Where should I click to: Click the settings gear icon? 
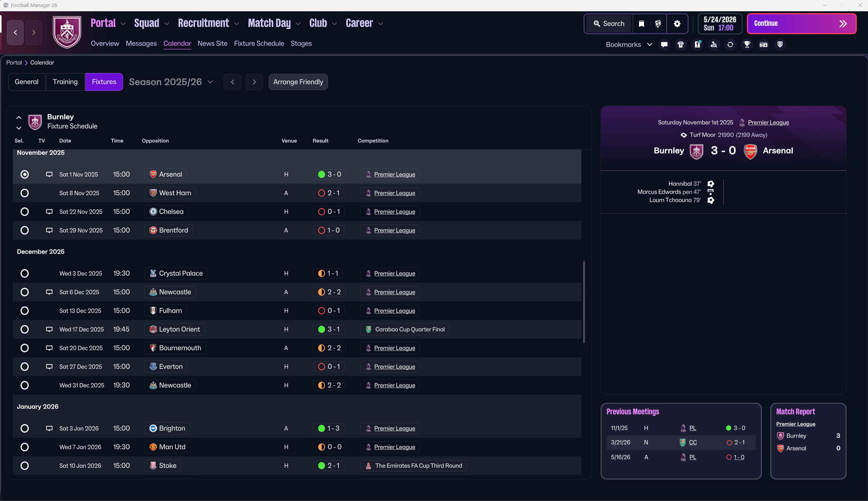(677, 24)
